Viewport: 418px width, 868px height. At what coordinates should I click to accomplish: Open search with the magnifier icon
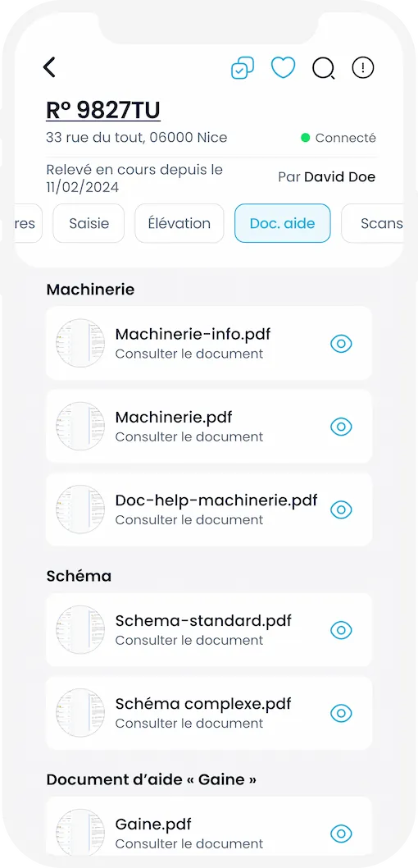[x=324, y=69]
